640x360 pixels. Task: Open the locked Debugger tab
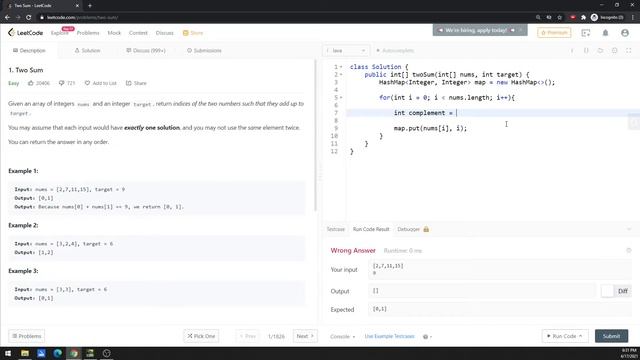coord(413,229)
